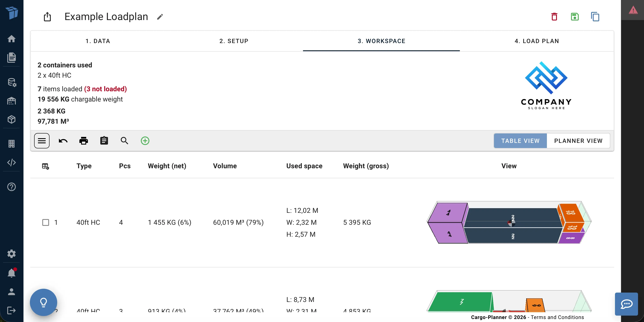Click the '2 x 40ft HC' summary text

click(54, 75)
